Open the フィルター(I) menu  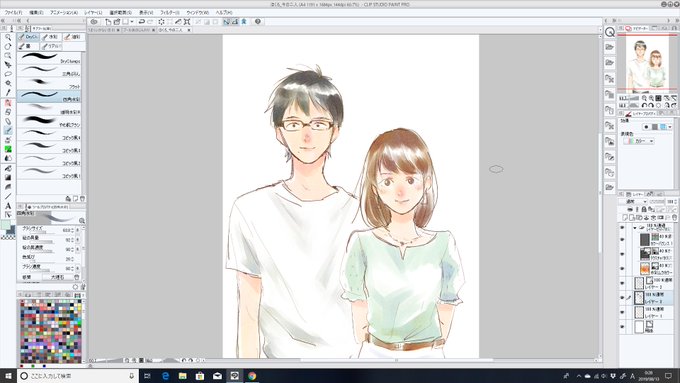pyautogui.click(x=170, y=13)
